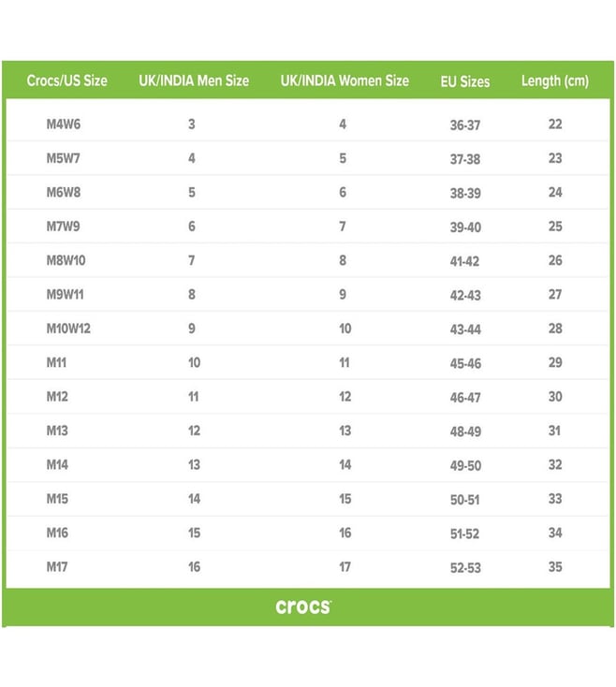This screenshot has width=616, height=687.
Task: Click the M17 size label
Action: click(58, 566)
